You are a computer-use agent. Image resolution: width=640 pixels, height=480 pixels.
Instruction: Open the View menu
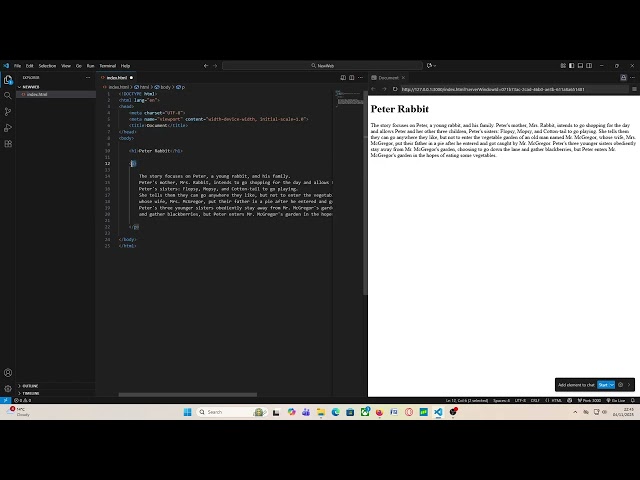66,66
